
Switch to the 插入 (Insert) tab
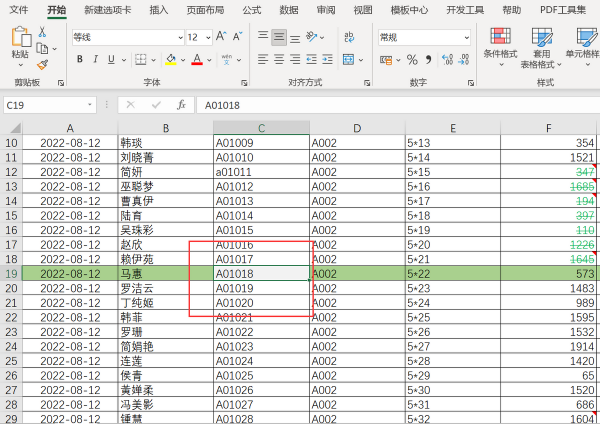pyautogui.click(x=158, y=10)
